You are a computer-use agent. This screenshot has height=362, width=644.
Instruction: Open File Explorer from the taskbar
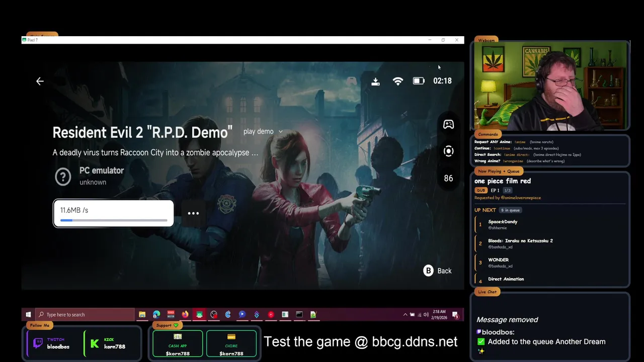click(x=142, y=315)
